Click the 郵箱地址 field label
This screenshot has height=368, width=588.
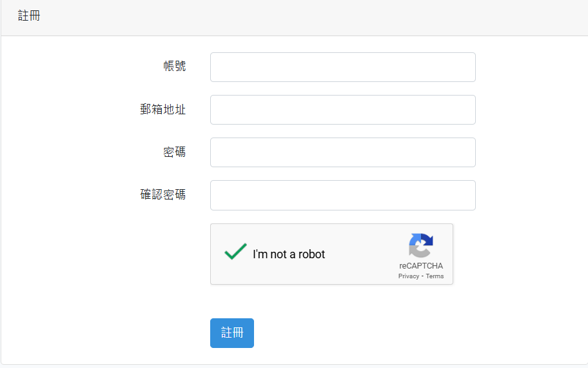(x=162, y=109)
